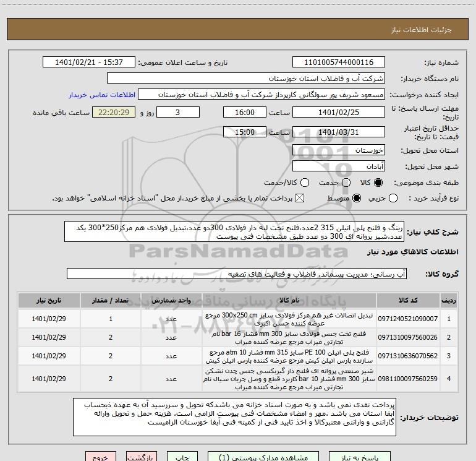Click buyer organization name field
Screen dimensions: 476x461
(x=246, y=79)
